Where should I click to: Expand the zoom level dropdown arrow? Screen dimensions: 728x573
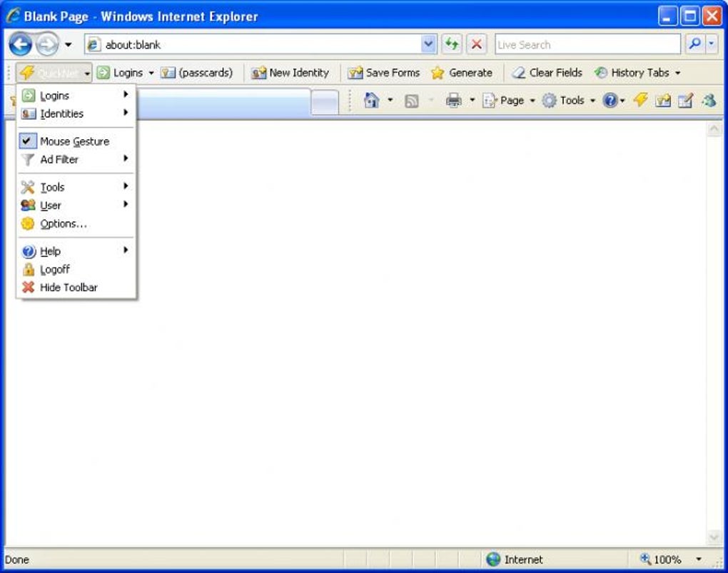(698, 559)
